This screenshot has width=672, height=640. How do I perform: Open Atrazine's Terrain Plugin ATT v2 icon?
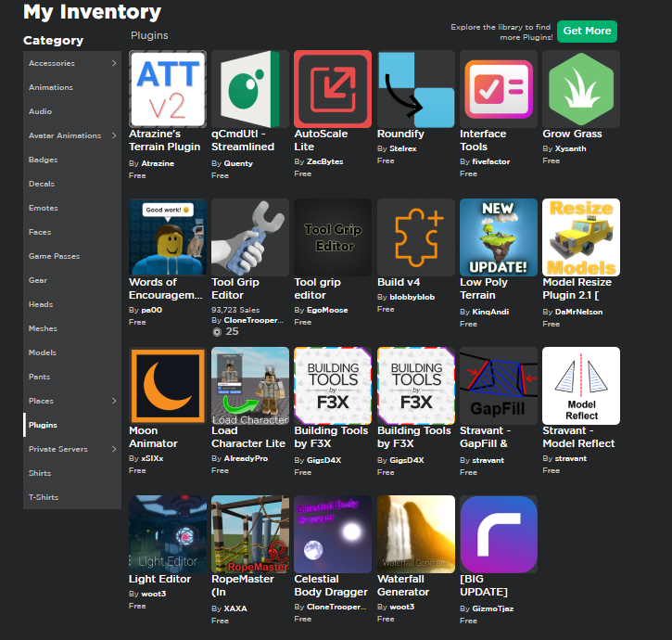[x=168, y=89]
